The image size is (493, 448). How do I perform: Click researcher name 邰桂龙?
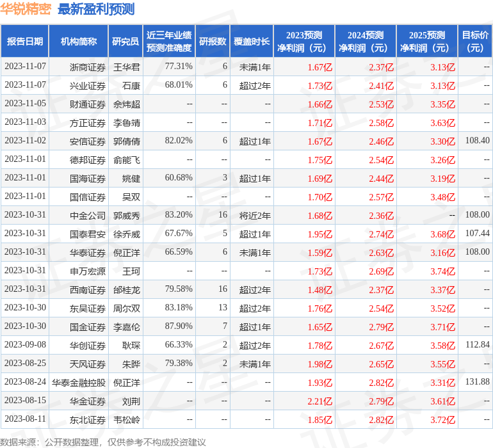(x=127, y=289)
